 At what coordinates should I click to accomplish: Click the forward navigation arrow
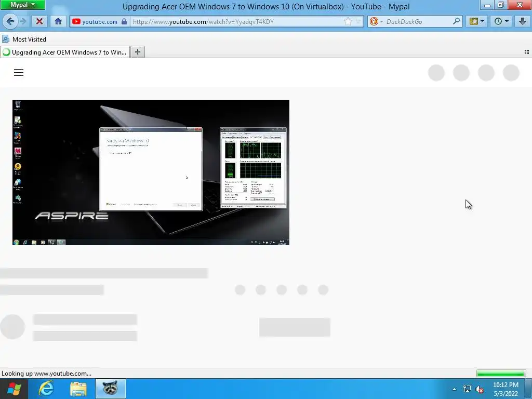point(23,21)
